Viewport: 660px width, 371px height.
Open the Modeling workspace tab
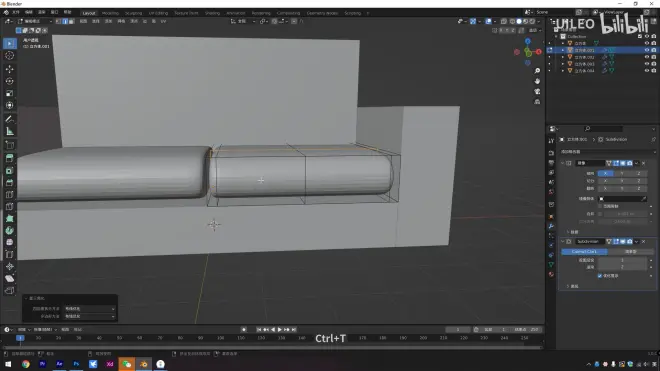click(x=110, y=13)
